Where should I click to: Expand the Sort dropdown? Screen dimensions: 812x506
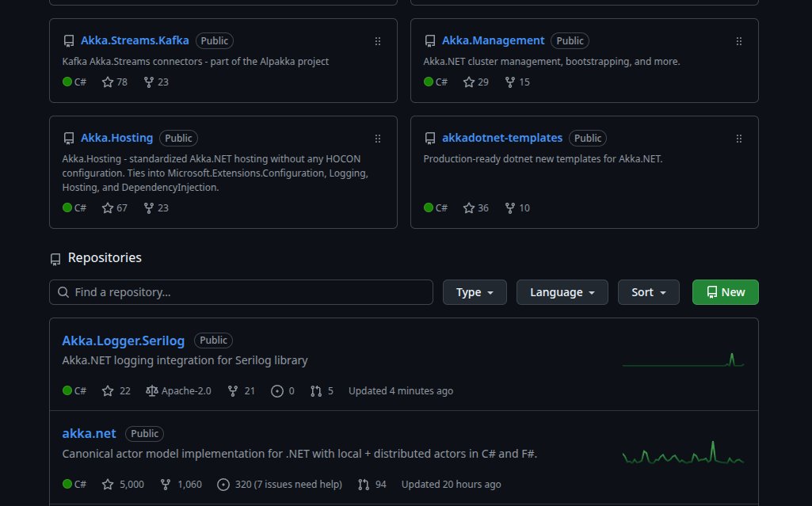pyautogui.click(x=648, y=292)
